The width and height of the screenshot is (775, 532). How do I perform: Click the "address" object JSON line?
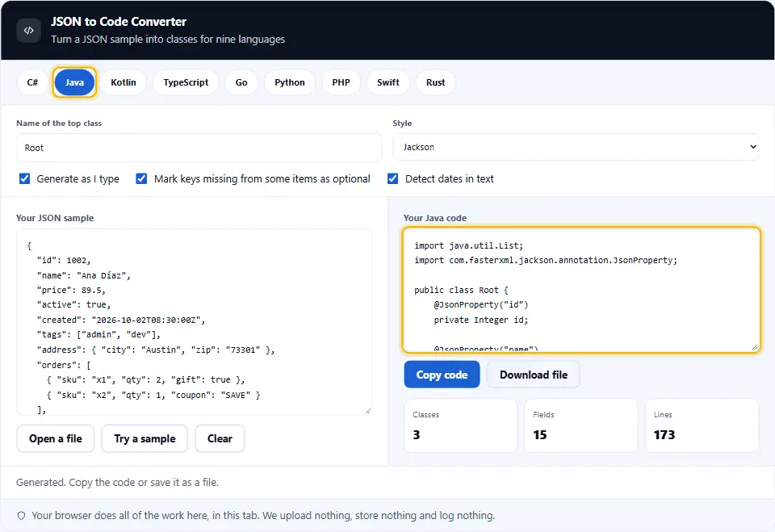pyautogui.click(x=156, y=350)
